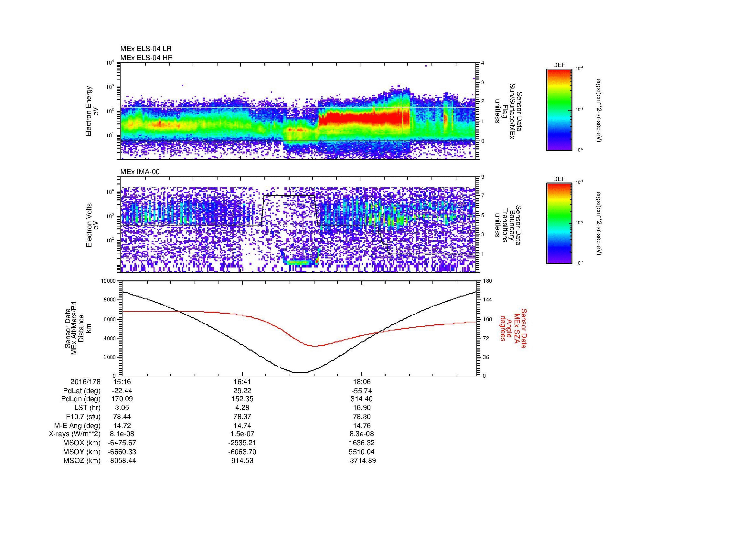Click the MSOZ (km) row label

click(82, 461)
